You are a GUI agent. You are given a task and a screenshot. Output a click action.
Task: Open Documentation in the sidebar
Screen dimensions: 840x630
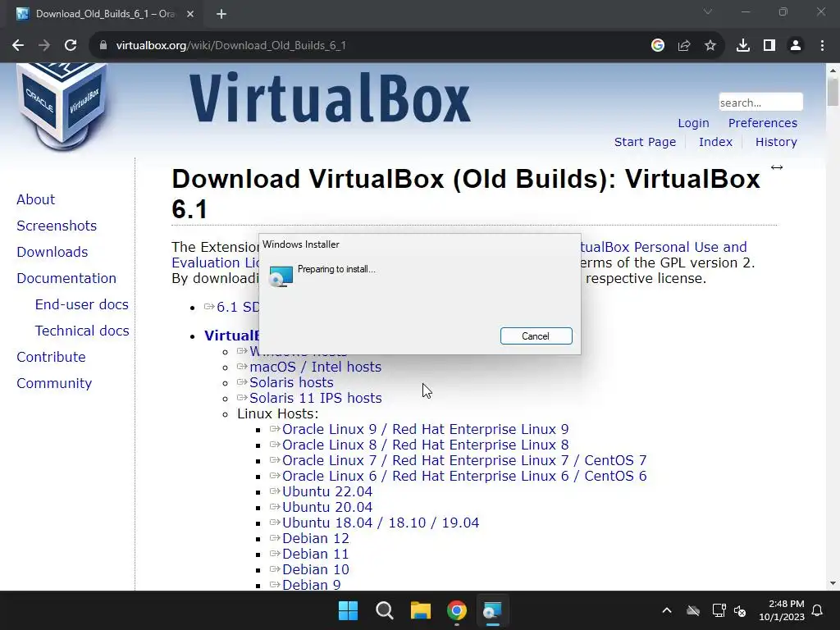66,278
